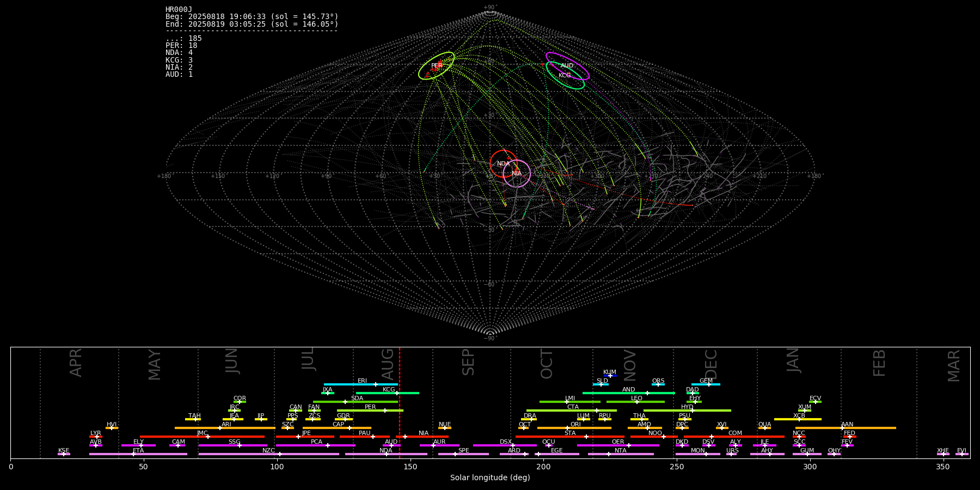The image size is (980, 490).
Task: Click the 'NDA: 4' count entry
Action: (179, 53)
